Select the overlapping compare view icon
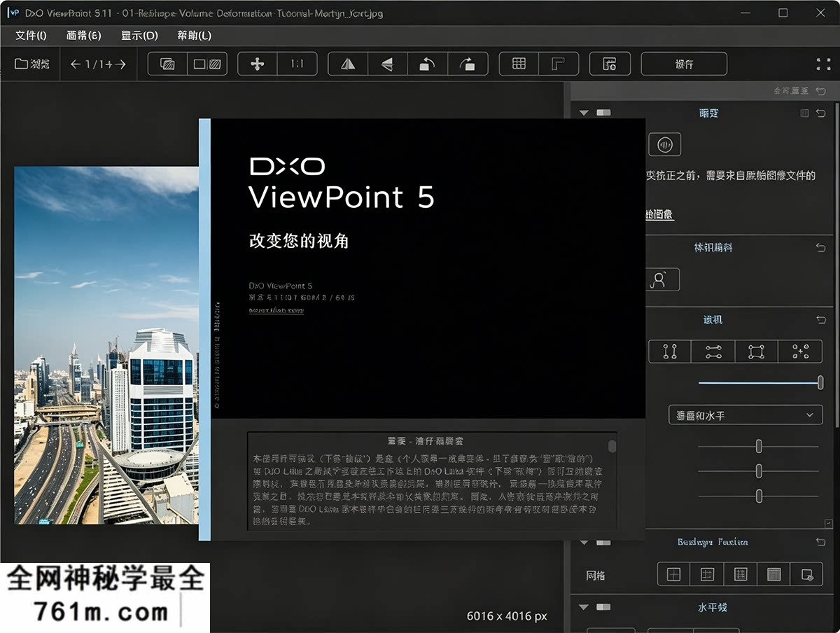Viewport: 840px width, 633px height. tap(167, 64)
